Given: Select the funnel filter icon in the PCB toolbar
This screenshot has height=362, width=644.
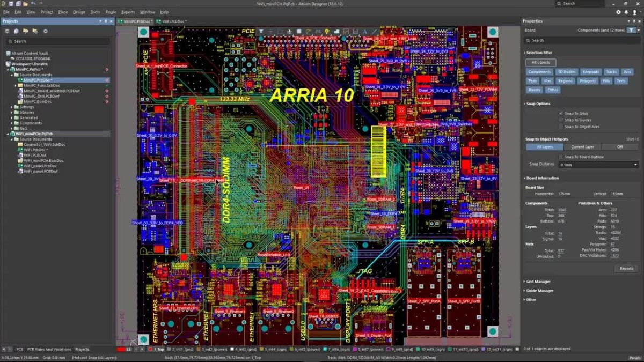Looking at the screenshot, I should 260,31.
